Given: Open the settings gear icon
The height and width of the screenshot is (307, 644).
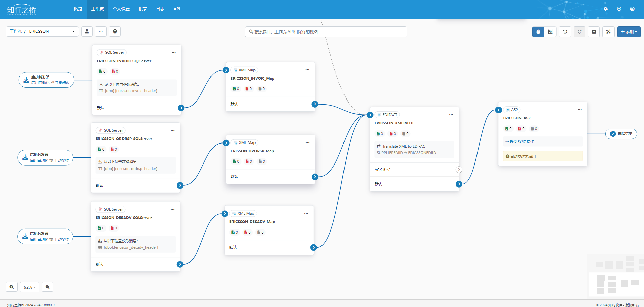Looking at the screenshot, I should coord(606,9).
